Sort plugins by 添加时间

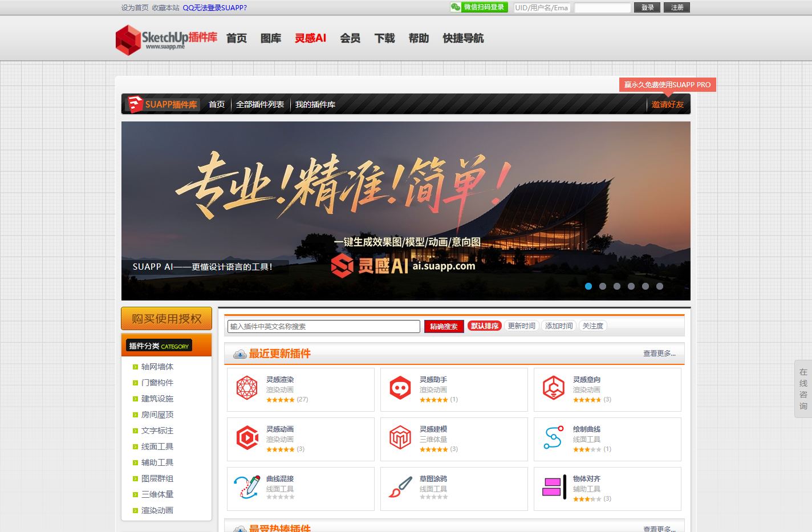[x=559, y=326]
